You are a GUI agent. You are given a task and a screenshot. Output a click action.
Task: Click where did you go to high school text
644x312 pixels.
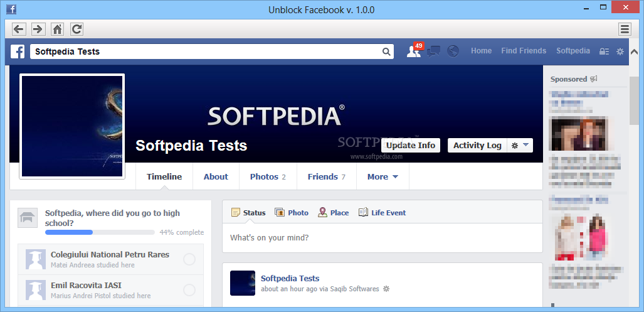point(112,218)
